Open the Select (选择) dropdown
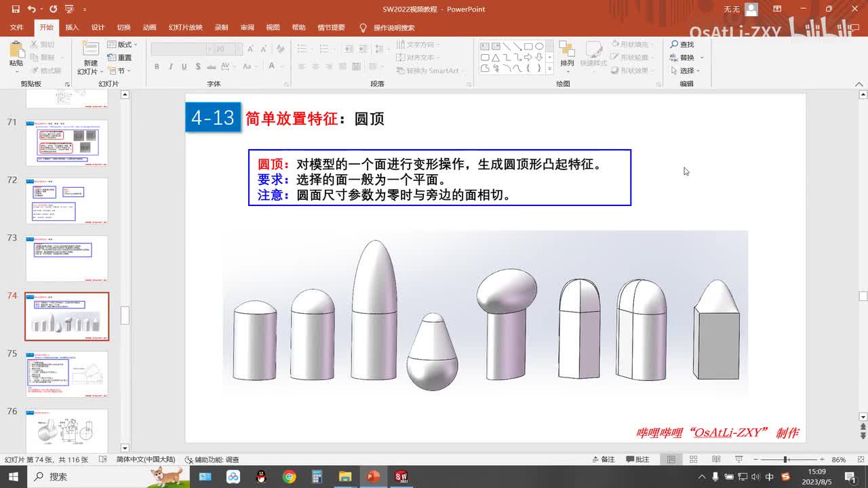The width and height of the screenshot is (868, 488). 685,70
